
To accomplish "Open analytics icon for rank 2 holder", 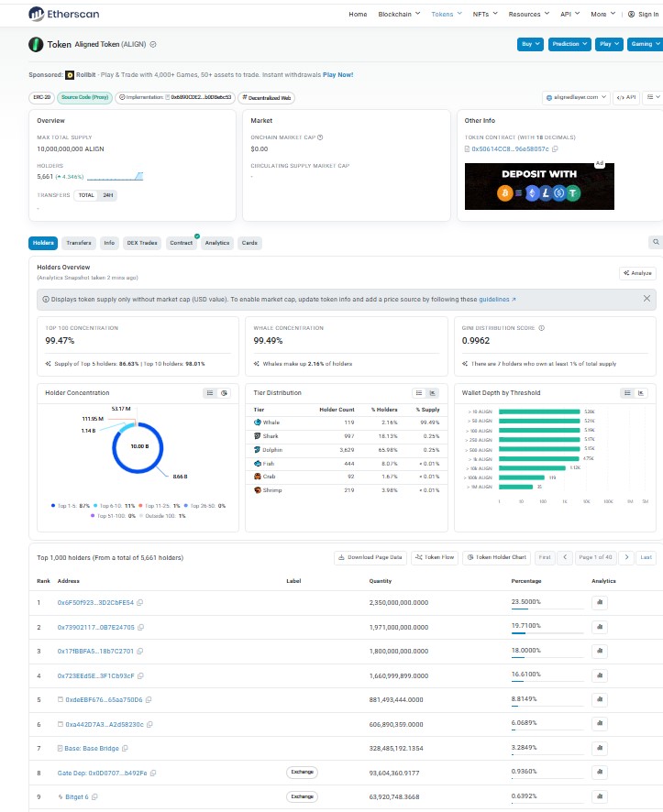I will point(600,627).
